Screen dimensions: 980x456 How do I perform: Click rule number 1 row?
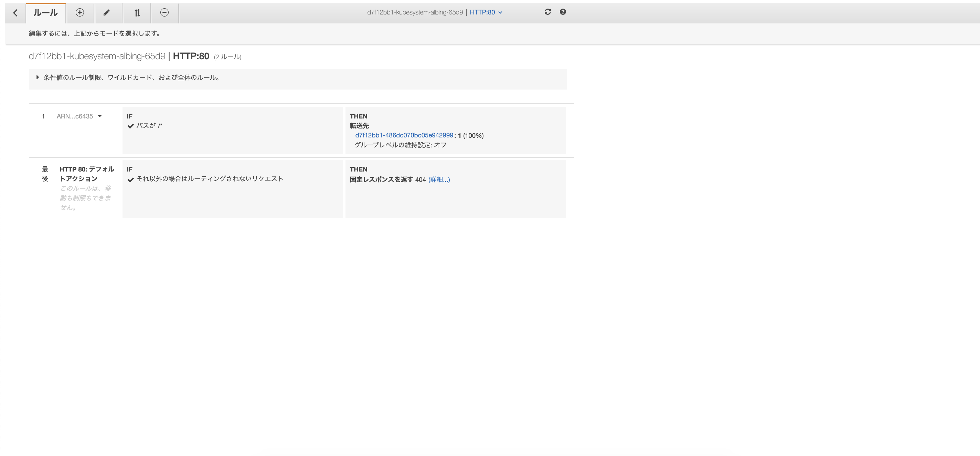43,116
